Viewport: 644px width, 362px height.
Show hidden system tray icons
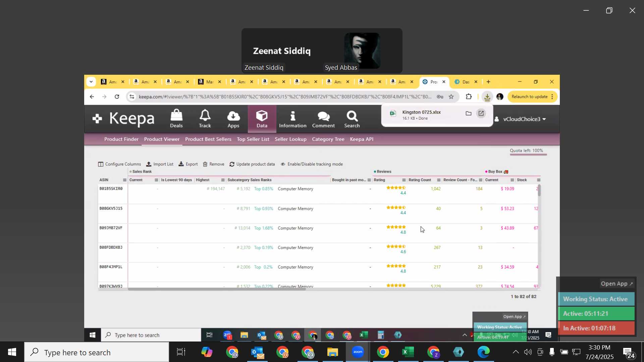click(x=516, y=352)
